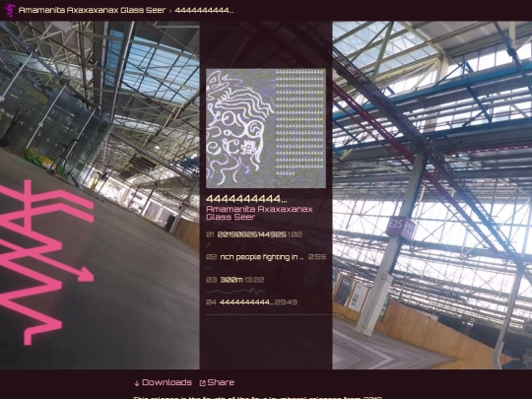
Task: Click the 29:49 duration label
Action: (286, 302)
